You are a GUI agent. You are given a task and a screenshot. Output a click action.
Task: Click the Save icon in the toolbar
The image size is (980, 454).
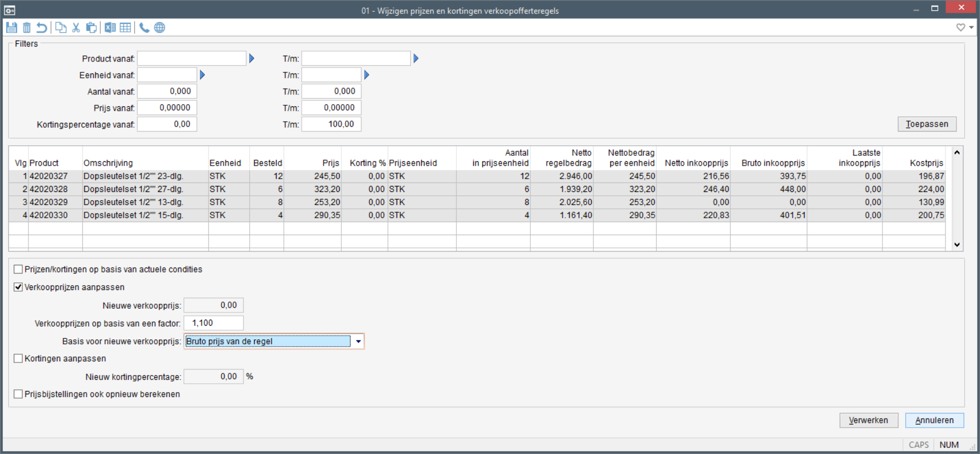click(x=12, y=27)
